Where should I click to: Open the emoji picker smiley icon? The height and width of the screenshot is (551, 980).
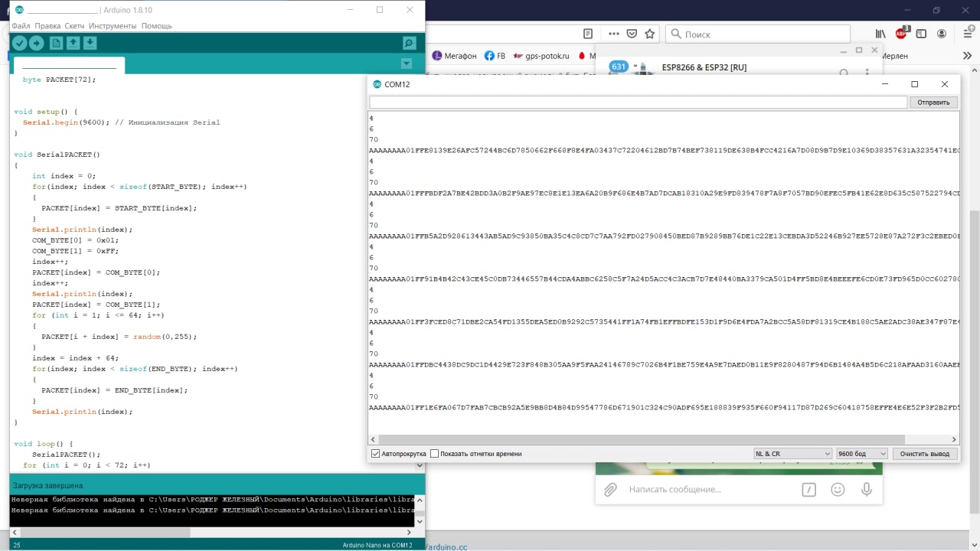pyautogui.click(x=838, y=490)
